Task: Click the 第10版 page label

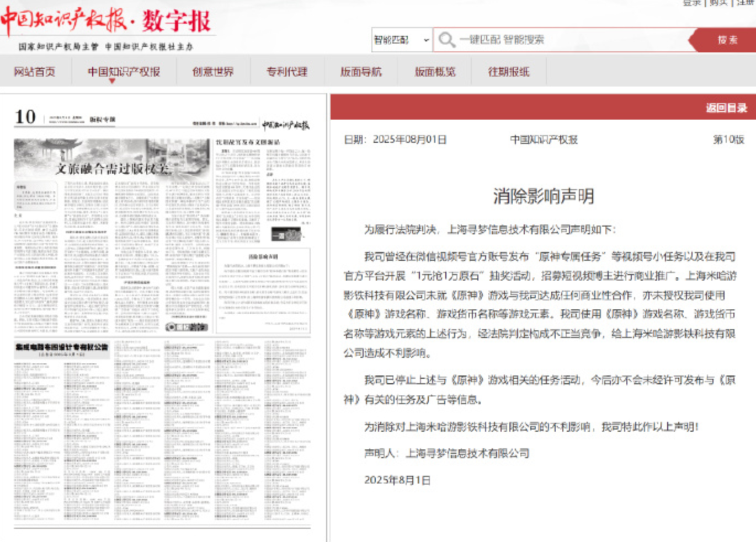Action: click(728, 139)
